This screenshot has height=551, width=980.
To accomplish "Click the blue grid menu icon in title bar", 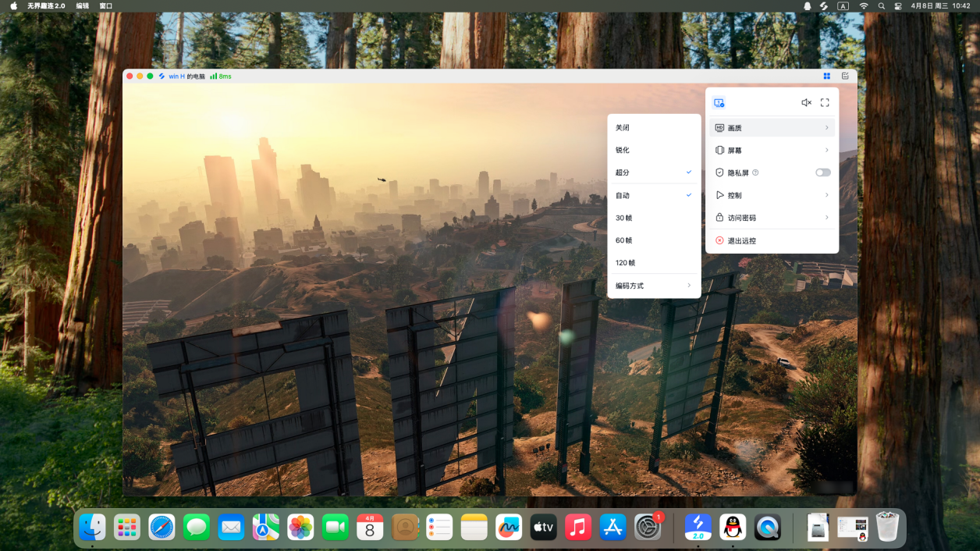I will point(826,76).
